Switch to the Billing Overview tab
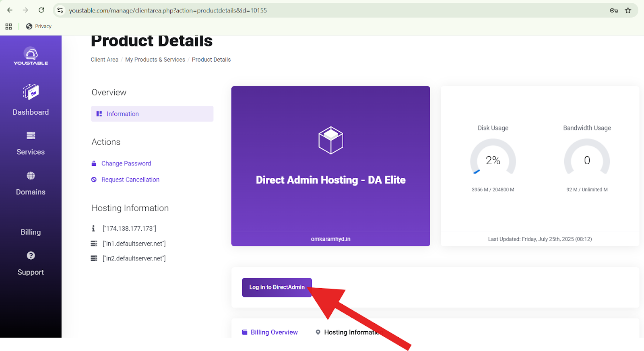 [270, 332]
